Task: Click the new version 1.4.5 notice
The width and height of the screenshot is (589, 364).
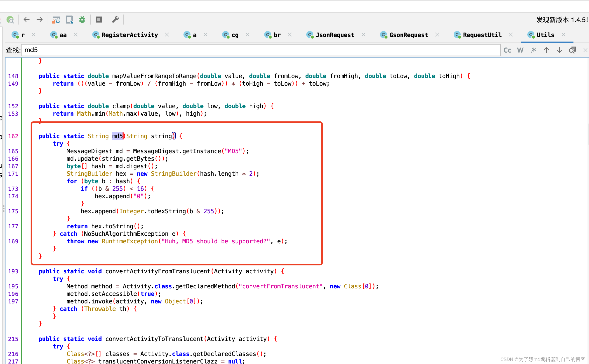Action: (x=562, y=20)
